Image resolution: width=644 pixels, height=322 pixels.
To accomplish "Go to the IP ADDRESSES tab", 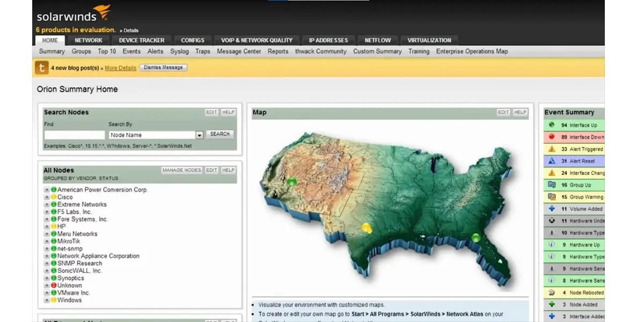I will point(328,40).
